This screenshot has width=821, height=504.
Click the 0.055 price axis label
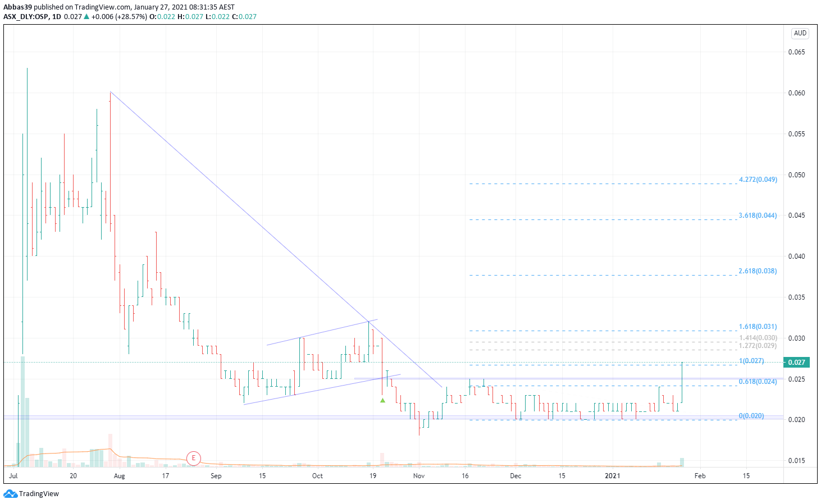coord(796,134)
